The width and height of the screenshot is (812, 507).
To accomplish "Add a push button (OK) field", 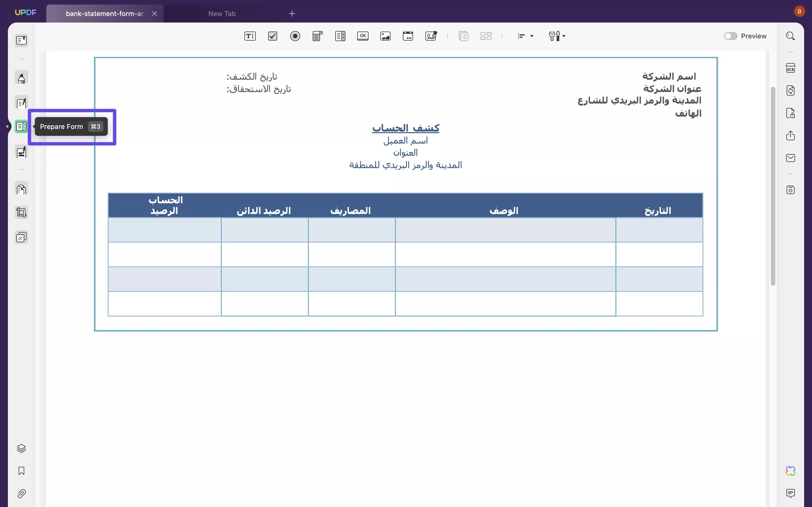I will coord(363,36).
